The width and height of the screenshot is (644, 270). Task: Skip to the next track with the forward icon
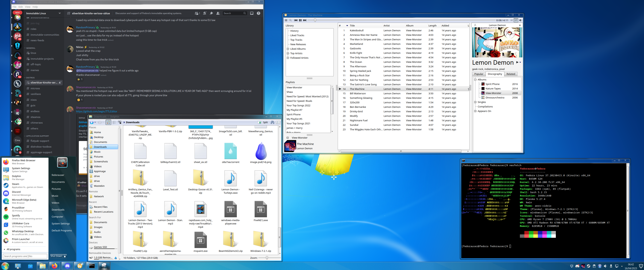click(305, 20)
